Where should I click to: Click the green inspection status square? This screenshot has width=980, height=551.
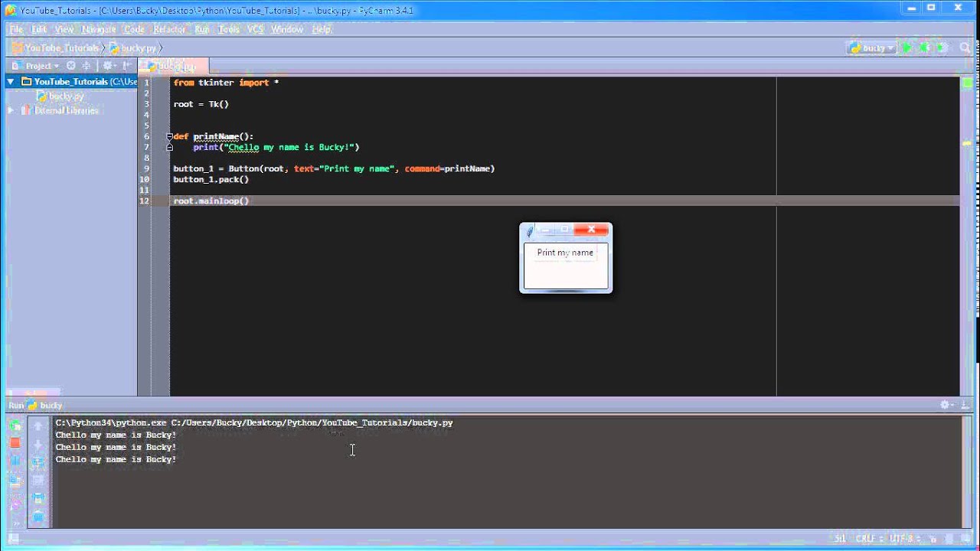tap(967, 83)
